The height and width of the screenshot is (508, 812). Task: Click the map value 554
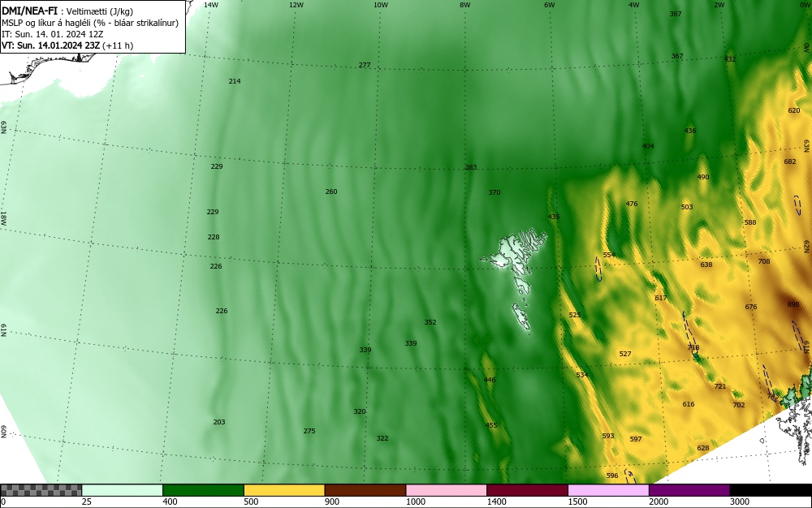click(x=609, y=255)
